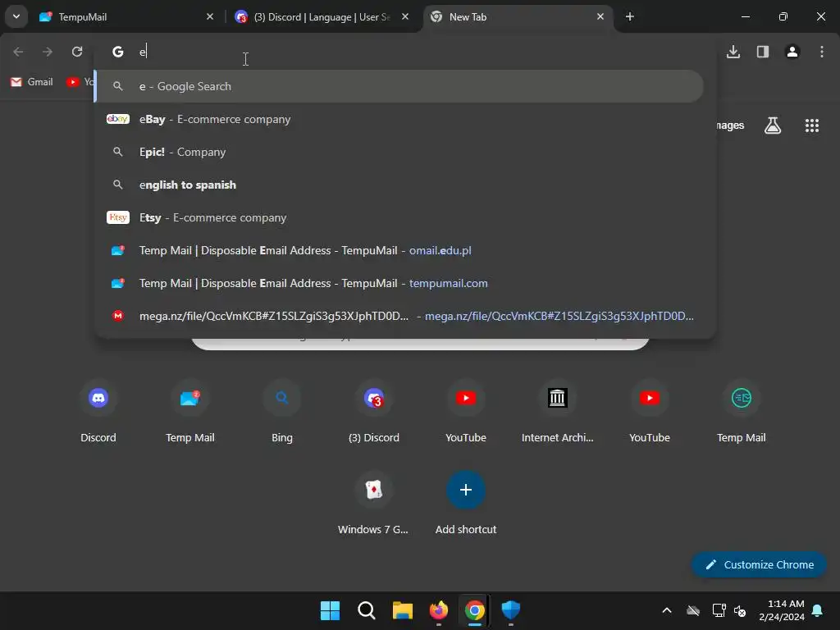Close the New Tab tab
840x630 pixels.
pyautogui.click(x=600, y=17)
